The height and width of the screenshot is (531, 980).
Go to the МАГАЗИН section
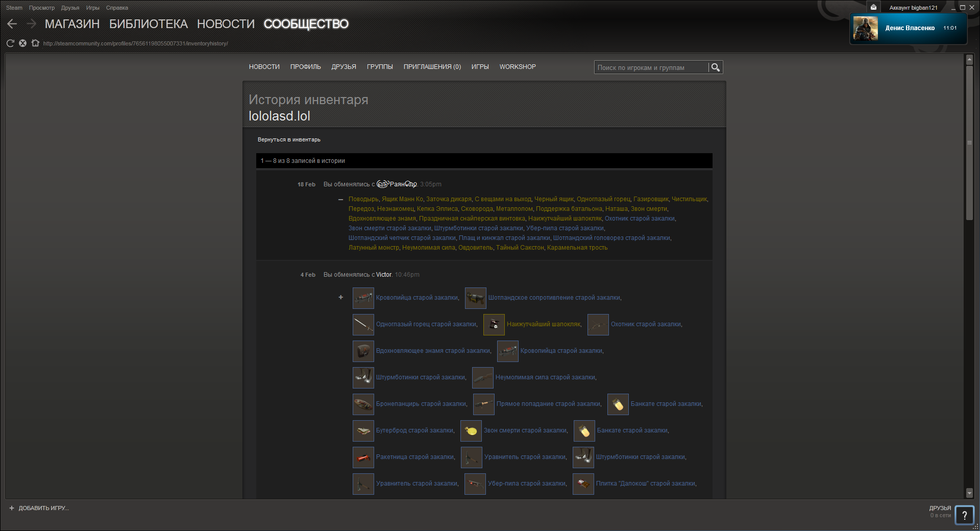pyautogui.click(x=72, y=24)
